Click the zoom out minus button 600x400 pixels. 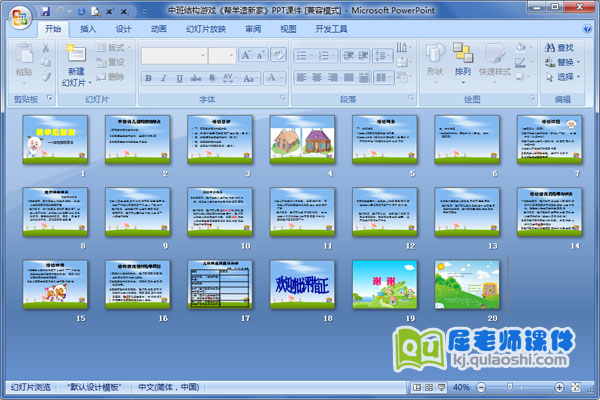click(482, 387)
